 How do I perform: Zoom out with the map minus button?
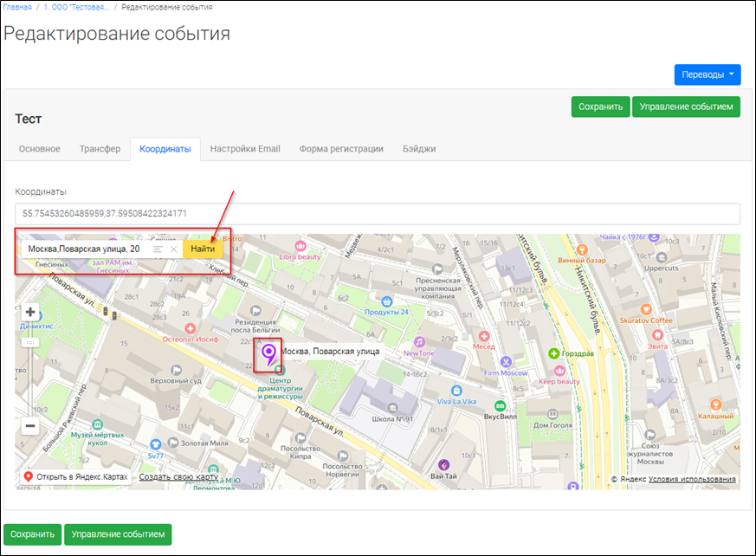click(x=30, y=426)
